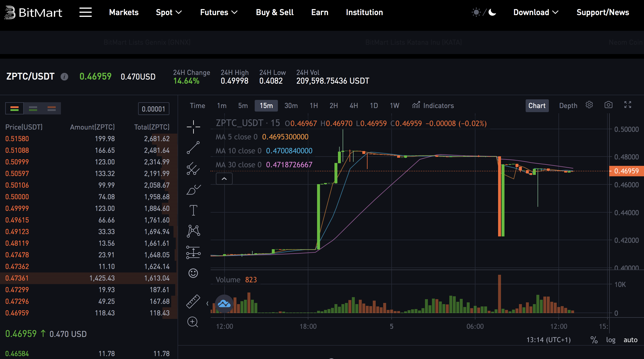Image resolution: width=644 pixels, height=359 pixels.
Task: Open the Futures dropdown menu
Action: (219, 12)
